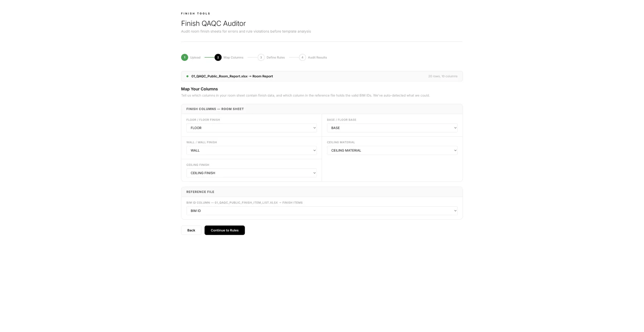The height and width of the screenshot is (332, 644).
Task: Click the chevron on the BASE select
Action: coord(455,127)
